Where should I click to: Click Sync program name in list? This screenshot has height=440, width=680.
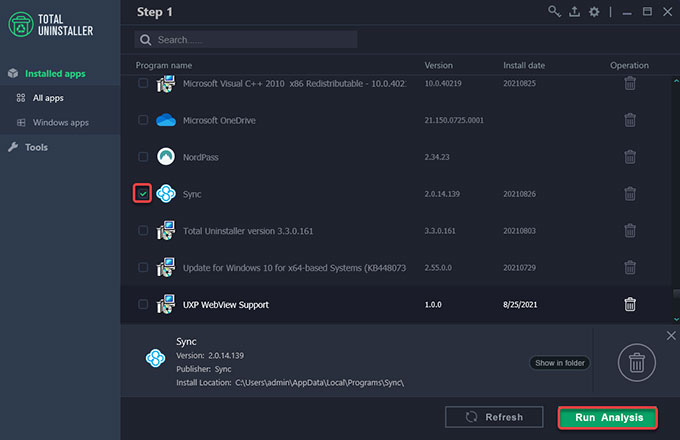pyautogui.click(x=192, y=194)
